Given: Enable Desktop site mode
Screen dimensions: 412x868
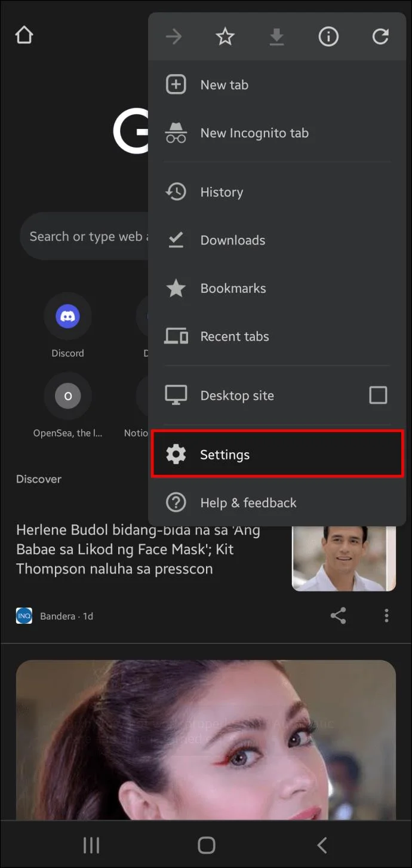Looking at the screenshot, I should pyautogui.click(x=378, y=395).
